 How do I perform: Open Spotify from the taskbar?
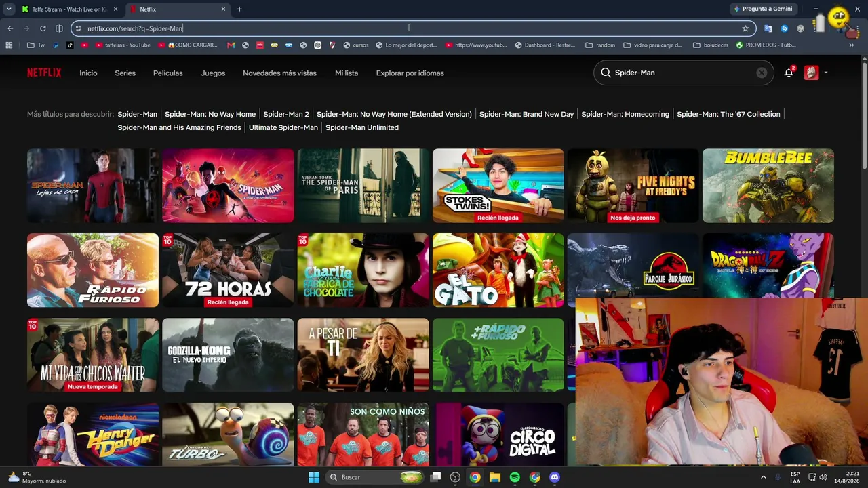point(515,477)
